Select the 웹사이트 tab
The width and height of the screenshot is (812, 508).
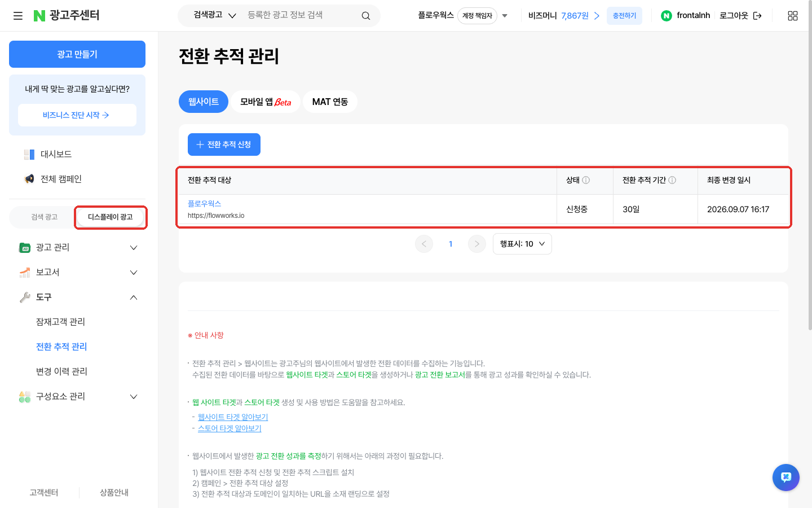[204, 102]
